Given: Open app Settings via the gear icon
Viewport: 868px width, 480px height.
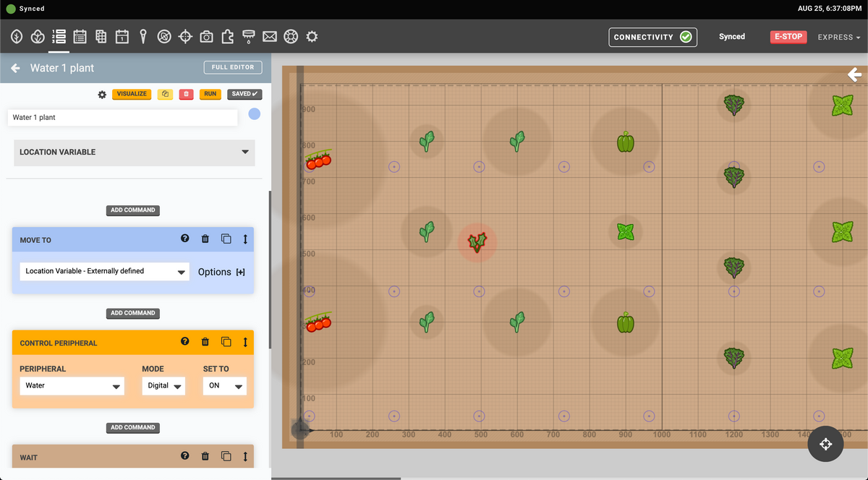Looking at the screenshot, I should pos(312,36).
